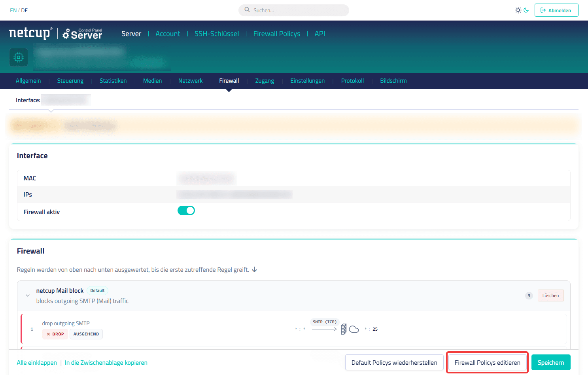Delete the netcup Mail block policy
Screen dimensions: 588x375
[x=550, y=295]
